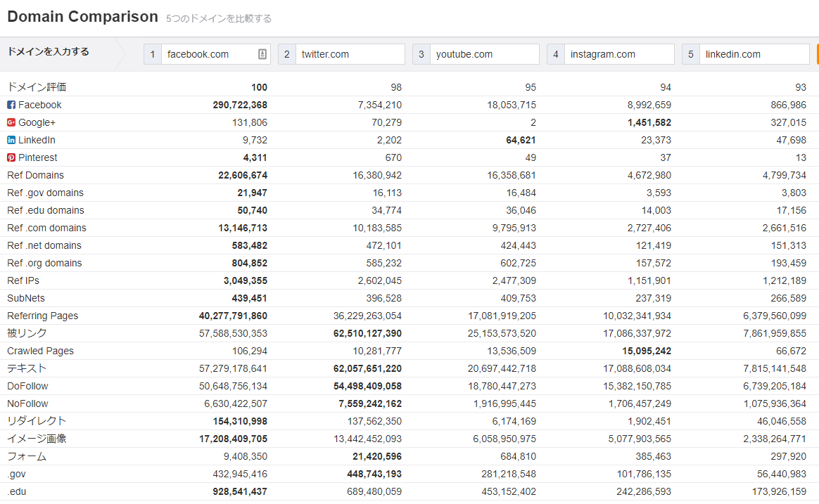The height and width of the screenshot is (504, 819).
Task: Click the orange button beside linkedin.com field
Action: click(817, 54)
